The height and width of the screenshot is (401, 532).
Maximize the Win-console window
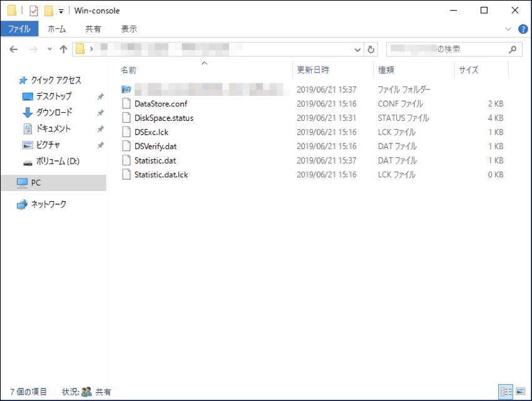pyautogui.click(x=484, y=11)
